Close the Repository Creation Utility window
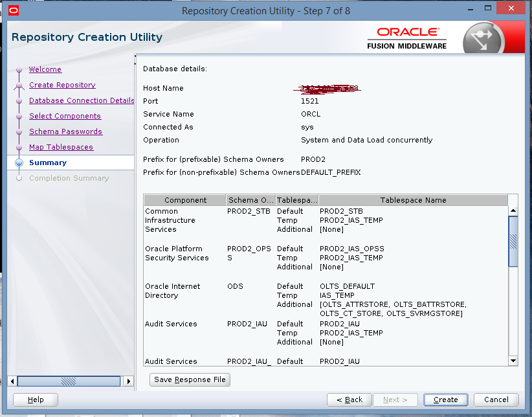The image size is (532, 417). [x=511, y=8]
